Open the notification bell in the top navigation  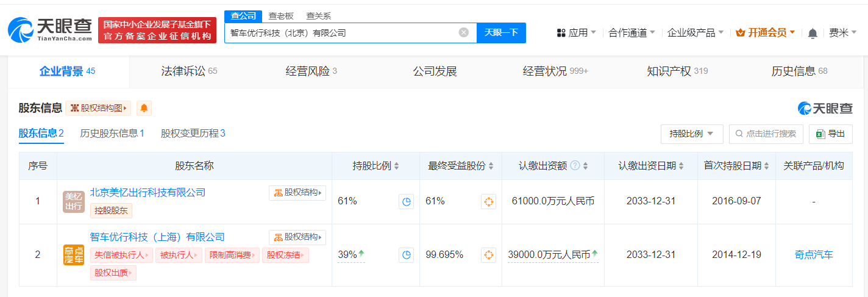(x=813, y=33)
